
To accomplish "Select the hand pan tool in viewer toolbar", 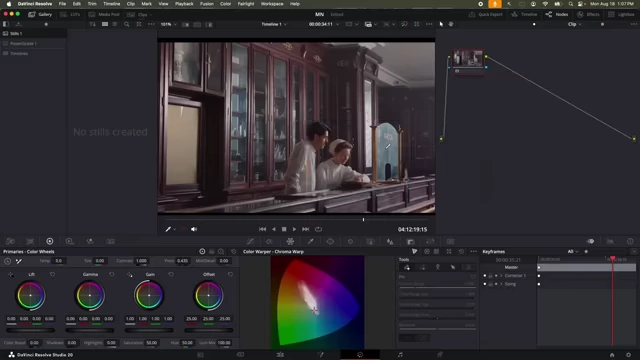I will (451, 24).
